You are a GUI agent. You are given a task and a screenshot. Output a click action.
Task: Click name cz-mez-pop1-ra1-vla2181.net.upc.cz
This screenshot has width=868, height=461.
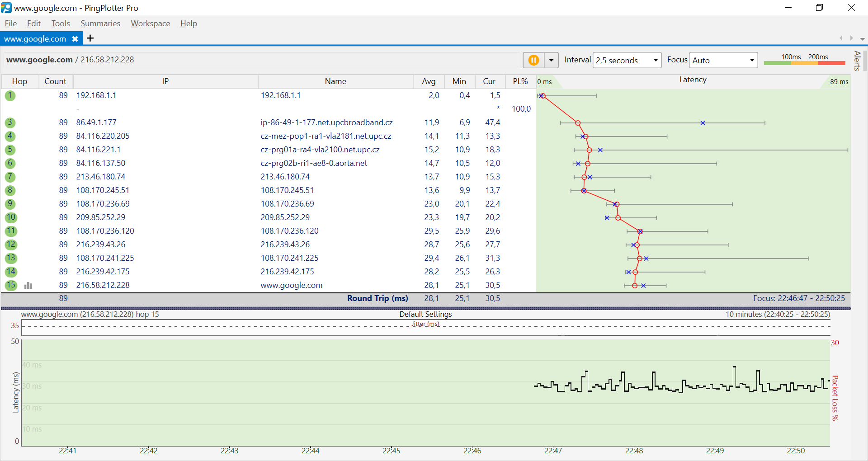[x=326, y=136]
